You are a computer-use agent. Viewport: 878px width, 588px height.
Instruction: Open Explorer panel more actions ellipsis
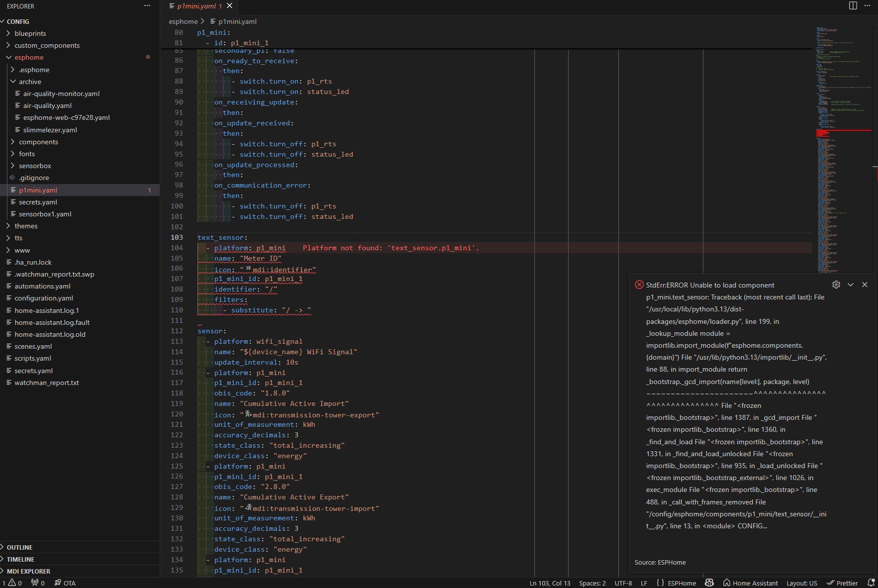click(x=147, y=6)
